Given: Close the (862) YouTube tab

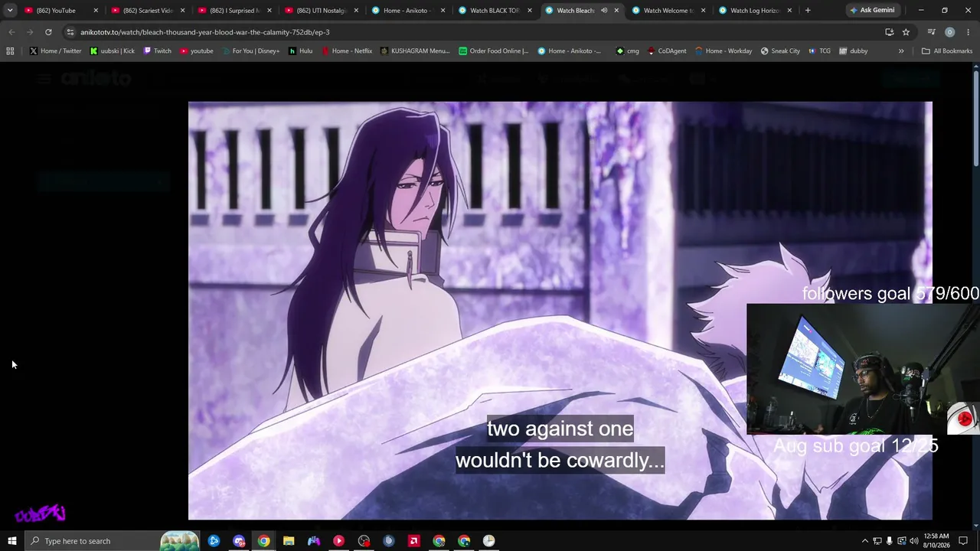Looking at the screenshot, I should pos(96,11).
